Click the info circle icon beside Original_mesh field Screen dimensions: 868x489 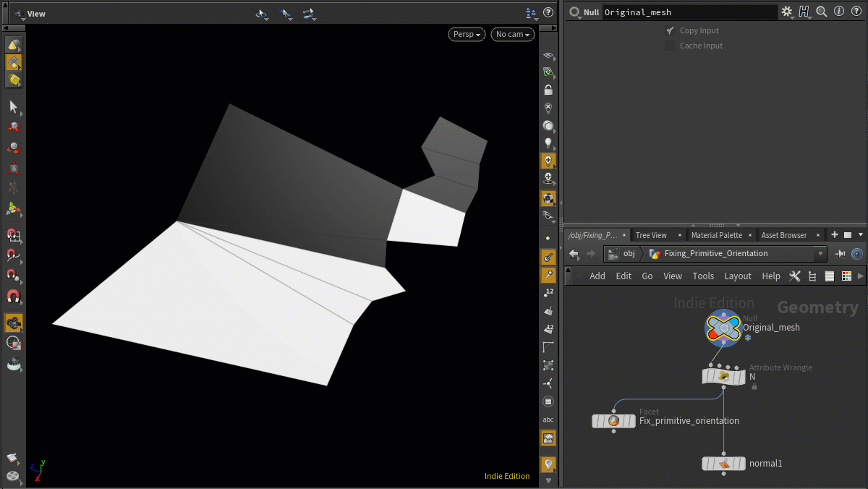pyautogui.click(x=839, y=10)
